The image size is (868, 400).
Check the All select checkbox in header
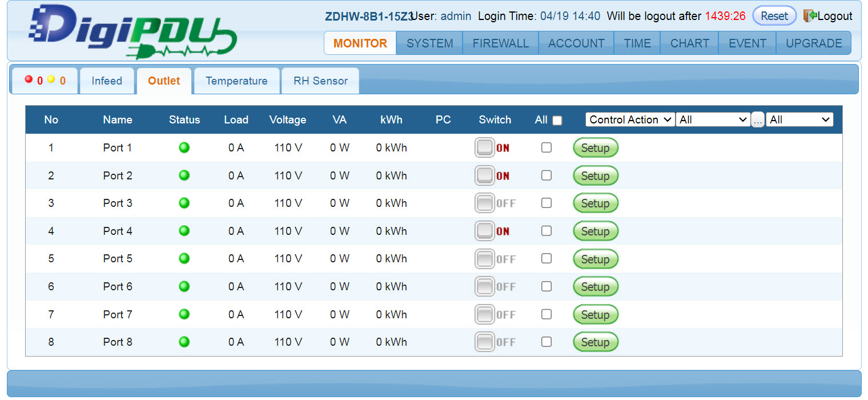(x=557, y=121)
